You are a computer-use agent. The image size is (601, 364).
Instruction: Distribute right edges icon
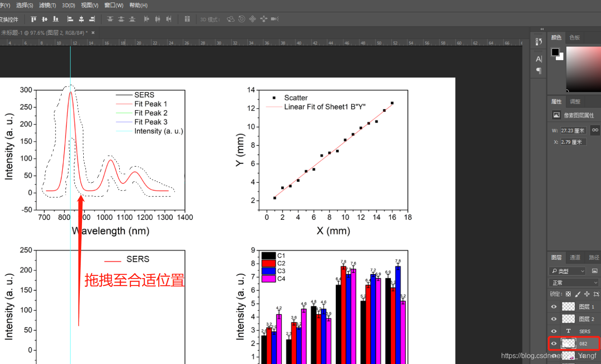[x=168, y=19]
